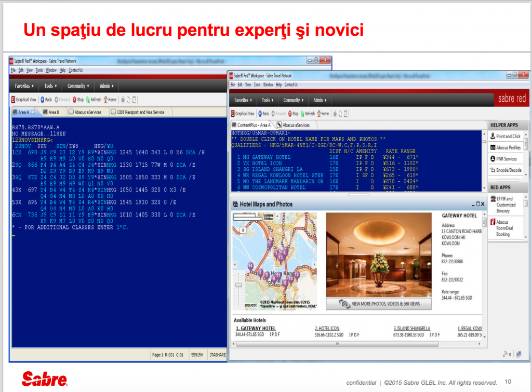Open Community dropdown in left window
The height and width of the screenshot is (392, 532).
pyautogui.click(x=78, y=86)
